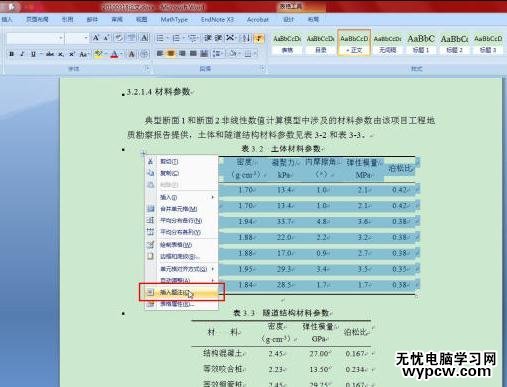
Task: Click table caption 表 3.3 隧道结构材料参数
Action: pos(282,313)
